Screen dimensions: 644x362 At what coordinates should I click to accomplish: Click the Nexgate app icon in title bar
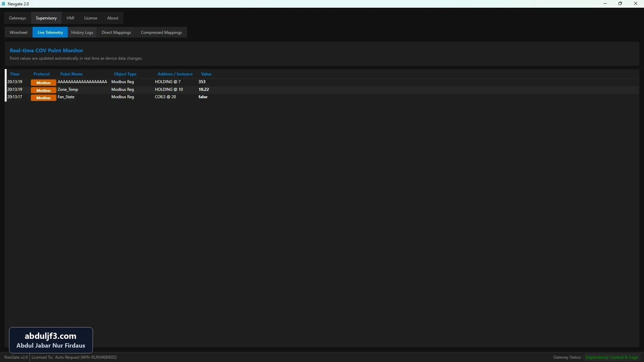pyautogui.click(x=3, y=4)
